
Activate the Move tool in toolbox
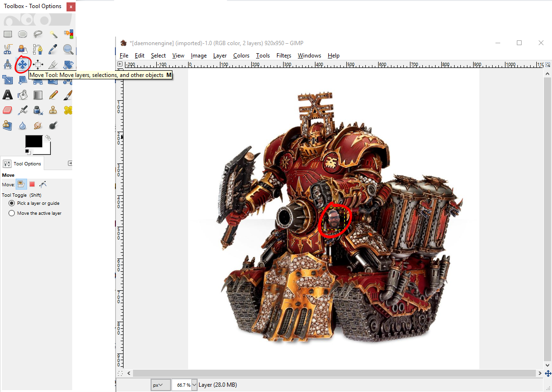[22, 64]
